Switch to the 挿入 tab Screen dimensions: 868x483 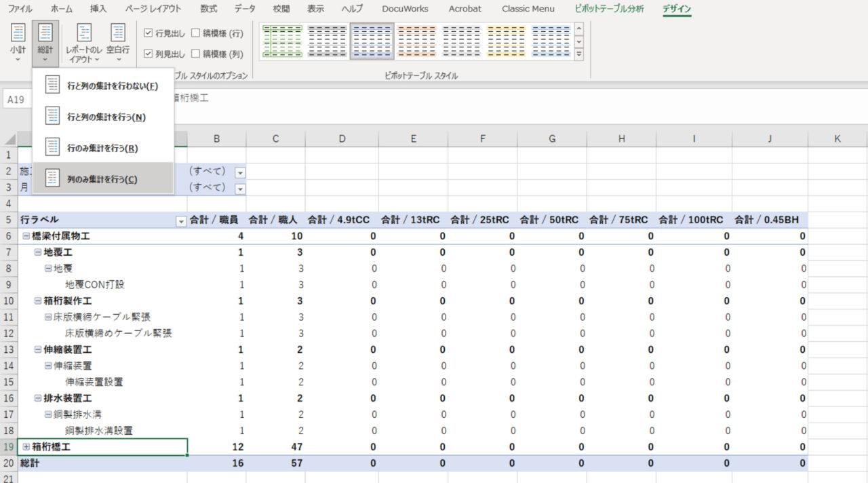pyautogui.click(x=98, y=9)
